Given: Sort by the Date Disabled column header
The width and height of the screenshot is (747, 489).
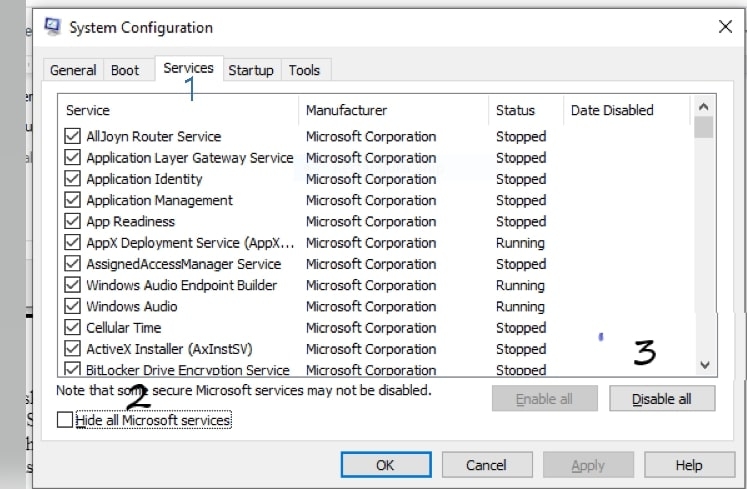Looking at the screenshot, I should click(627, 110).
